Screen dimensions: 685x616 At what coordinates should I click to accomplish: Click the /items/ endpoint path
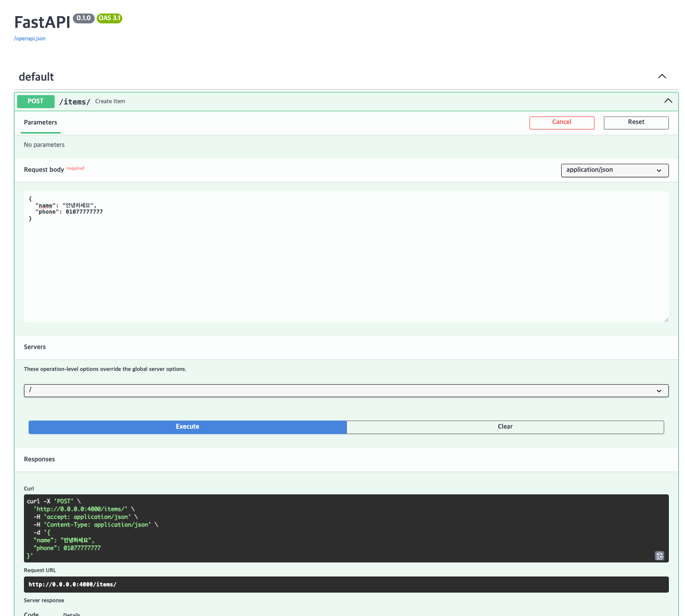(x=75, y=102)
